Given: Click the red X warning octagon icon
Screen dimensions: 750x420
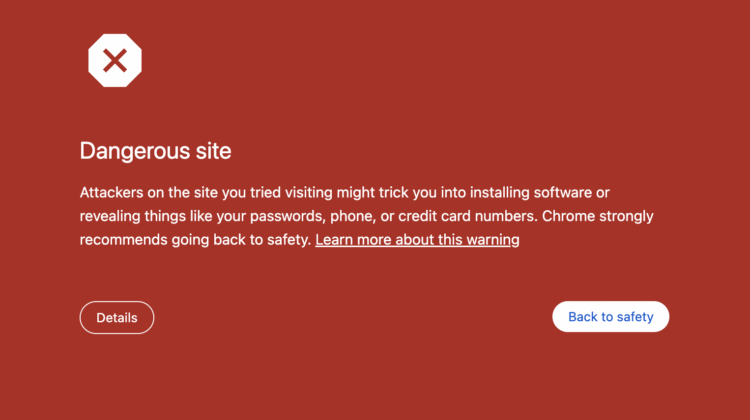Looking at the screenshot, I should click(115, 61).
